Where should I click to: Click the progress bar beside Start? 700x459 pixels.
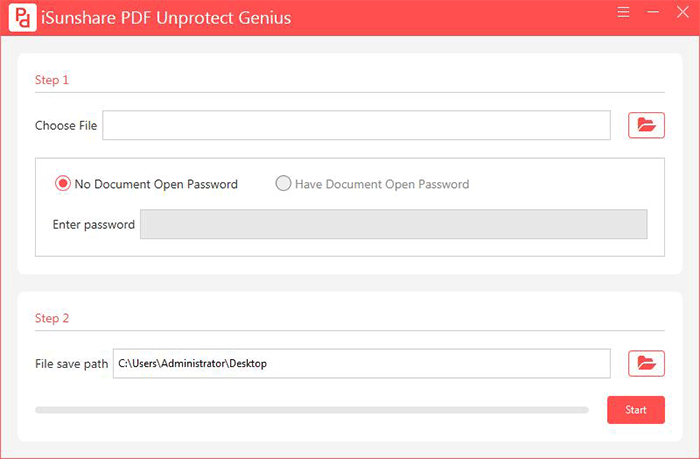[312, 410]
